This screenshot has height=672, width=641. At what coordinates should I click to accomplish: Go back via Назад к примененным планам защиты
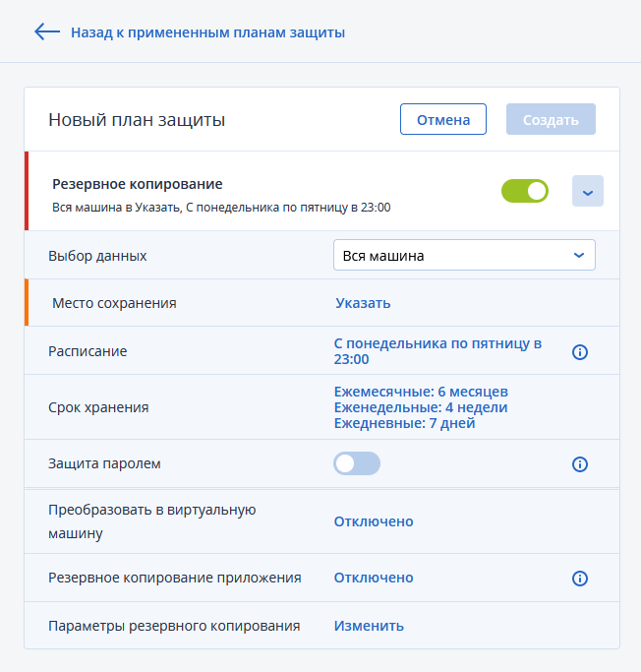pyautogui.click(x=207, y=32)
